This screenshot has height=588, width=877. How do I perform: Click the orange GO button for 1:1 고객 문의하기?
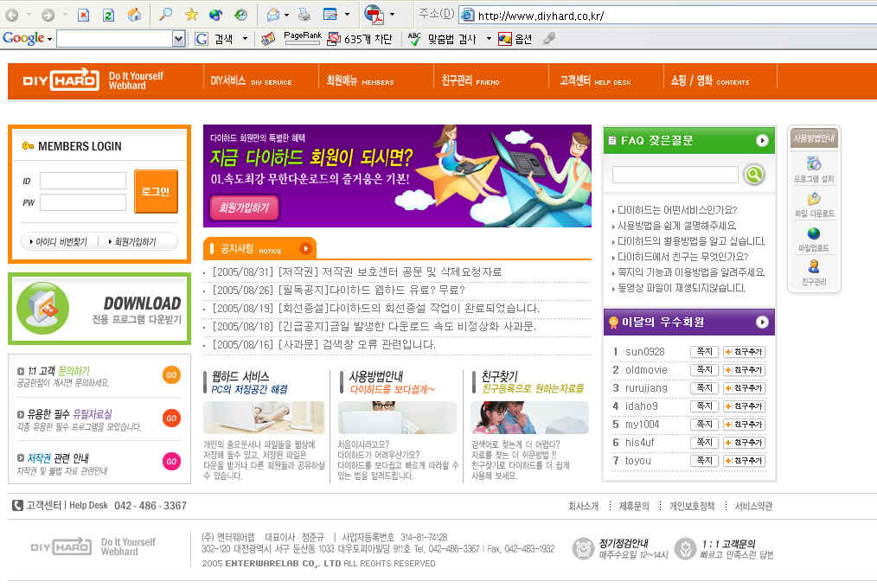point(172,375)
